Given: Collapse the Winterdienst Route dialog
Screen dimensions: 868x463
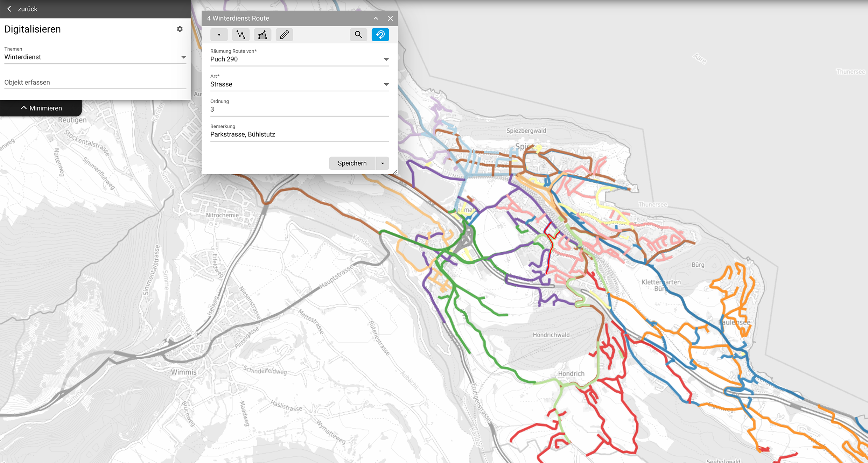Looking at the screenshot, I should pyautogui.click(x=376, y=18).
